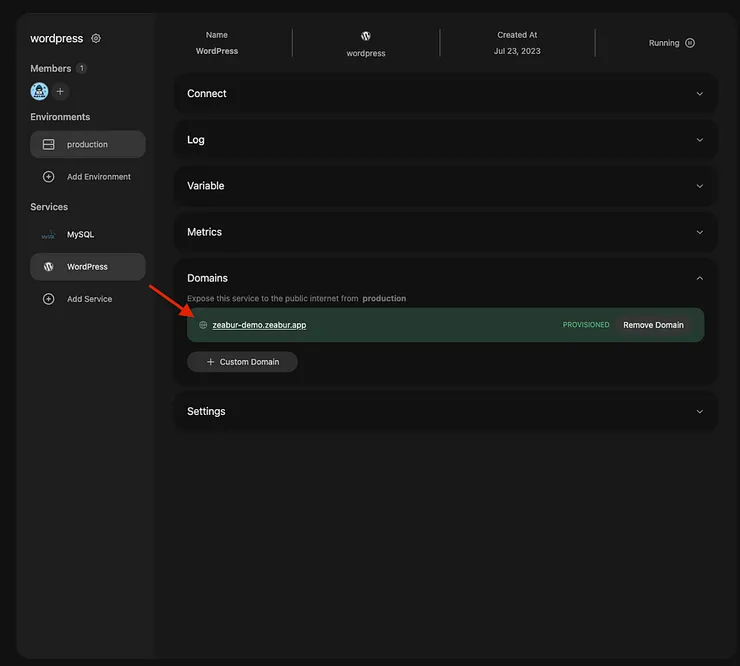The width and height of the screenshot is (740, 666).
Task: Add a new member with plus icon
Action: pos(60,91)
